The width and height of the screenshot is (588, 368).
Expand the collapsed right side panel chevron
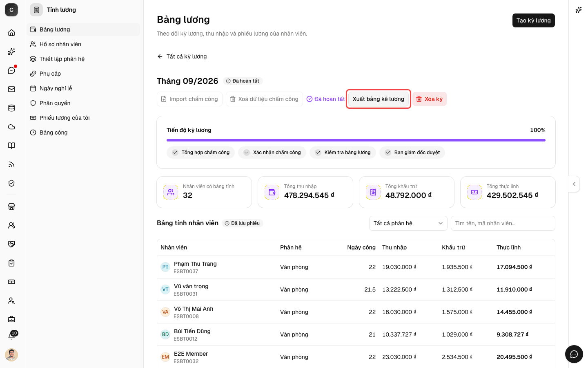point(574,184)
